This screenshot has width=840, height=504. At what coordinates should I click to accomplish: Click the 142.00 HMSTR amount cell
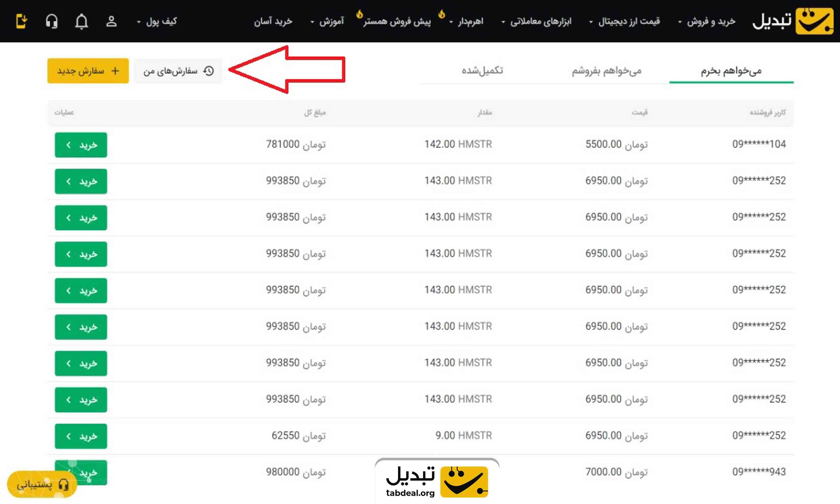click(458, 144)
